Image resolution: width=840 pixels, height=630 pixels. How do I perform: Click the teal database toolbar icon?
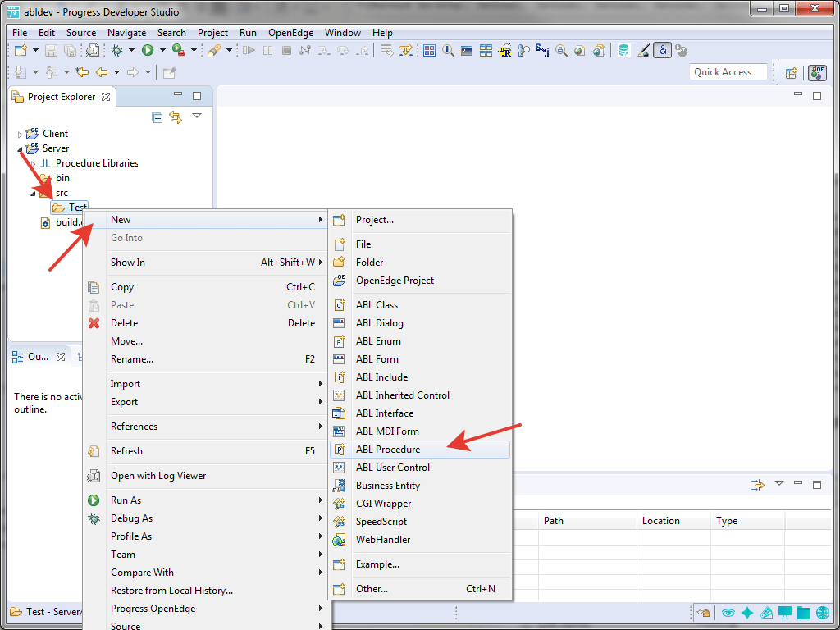click(623, 50)
